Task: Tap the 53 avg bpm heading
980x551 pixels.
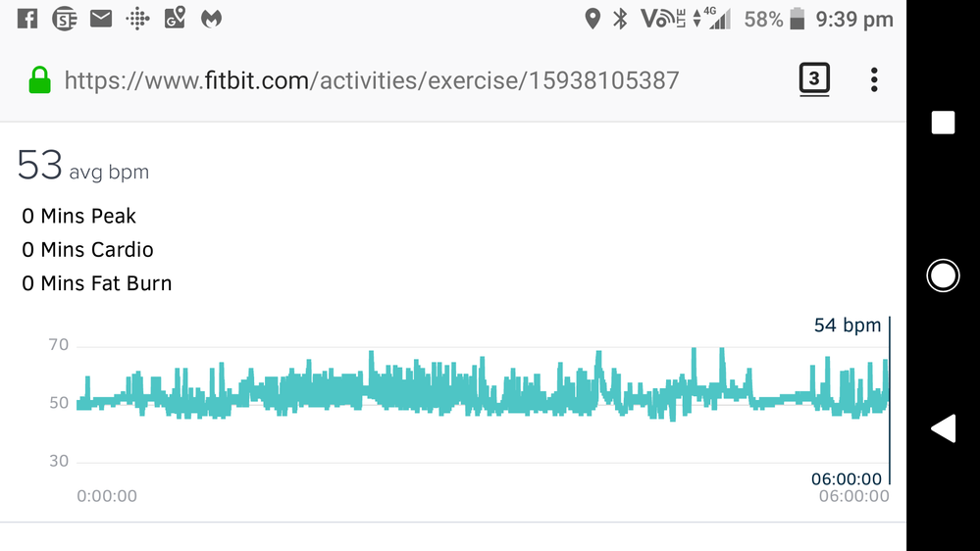Action: 83,166
